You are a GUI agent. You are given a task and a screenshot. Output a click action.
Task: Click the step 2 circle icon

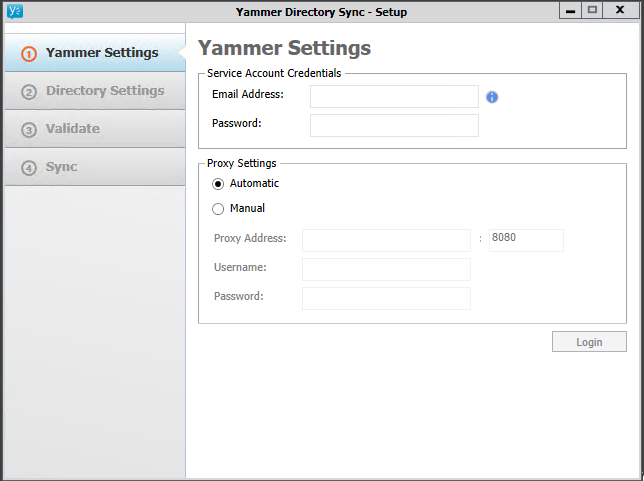[x=29, y=92]
